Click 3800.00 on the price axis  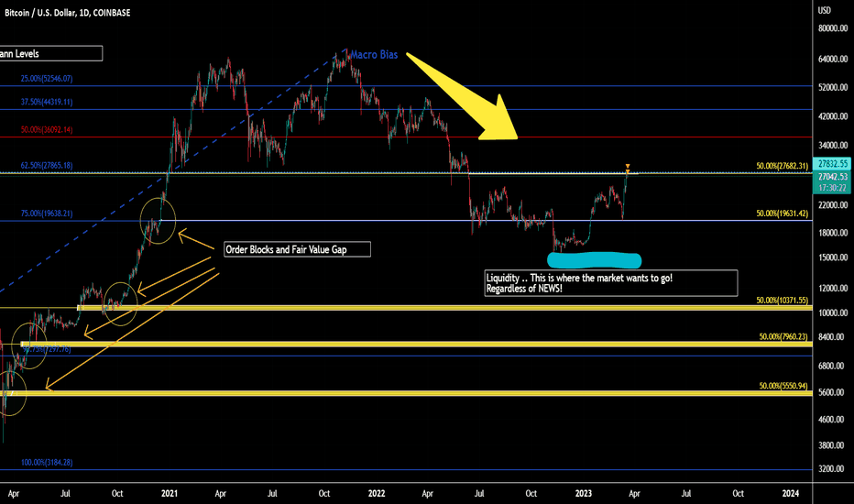[x=831, y=445]
